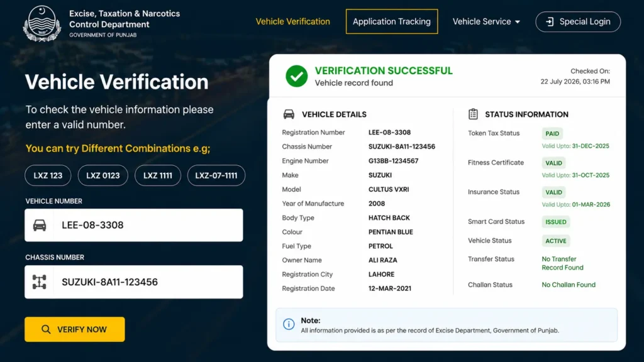Click the body type HATCH BACK
The height and width of the screenshot is (362, 644).
pyautogui.click(x=389, y=217)
